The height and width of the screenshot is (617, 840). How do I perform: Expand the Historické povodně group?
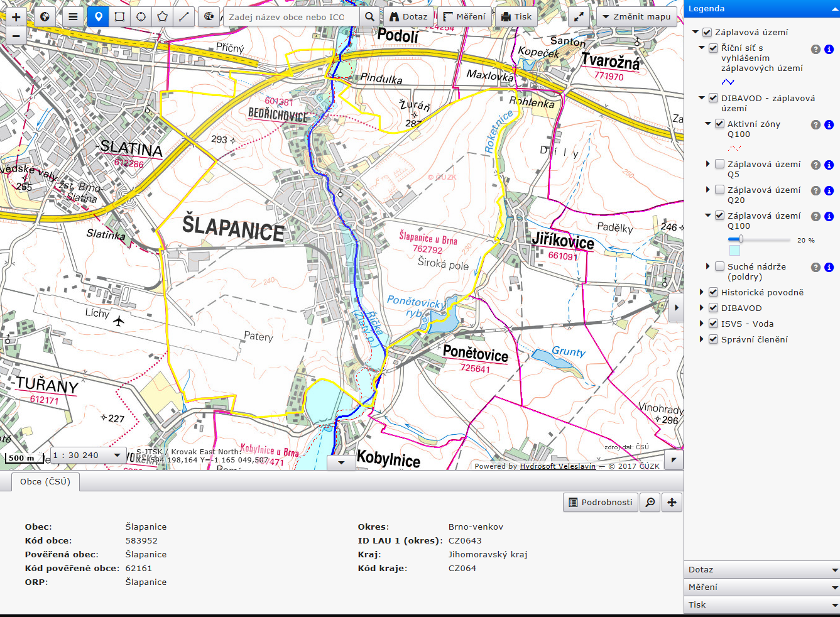pos(702,292)
